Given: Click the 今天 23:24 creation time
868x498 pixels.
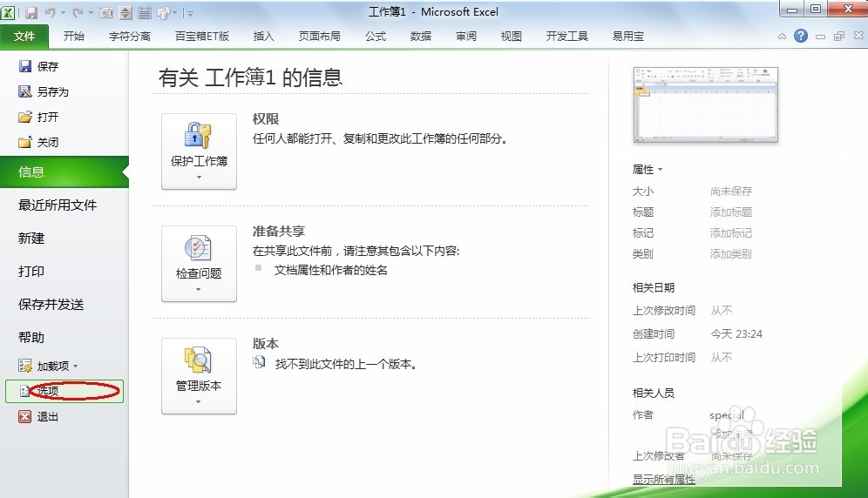Looking at the screenshot, I should pos(736,334).
